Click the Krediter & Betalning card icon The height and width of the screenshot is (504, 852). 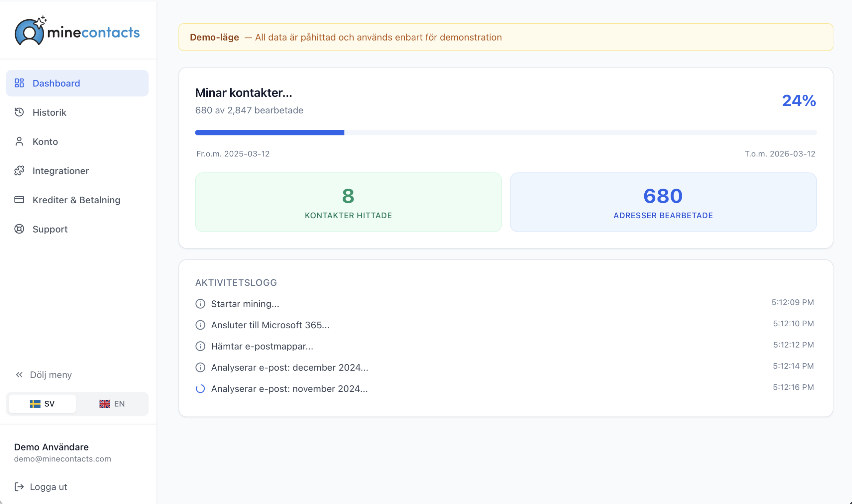click(19, 200)
